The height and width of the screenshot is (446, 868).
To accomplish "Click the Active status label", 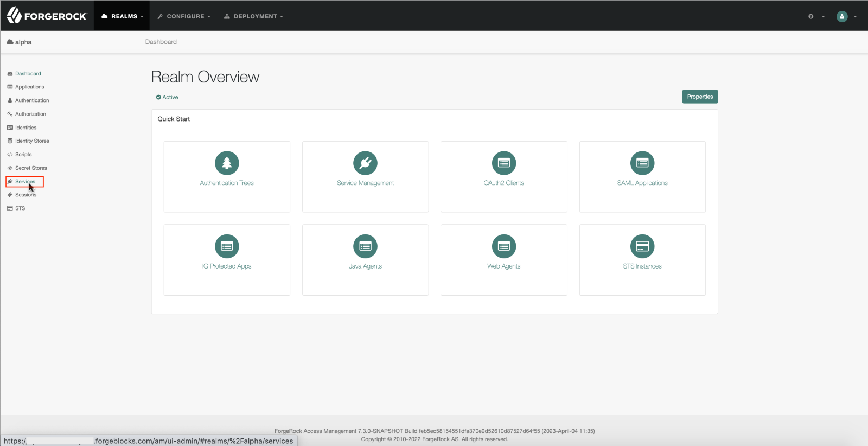I will [x=170, y=98].
